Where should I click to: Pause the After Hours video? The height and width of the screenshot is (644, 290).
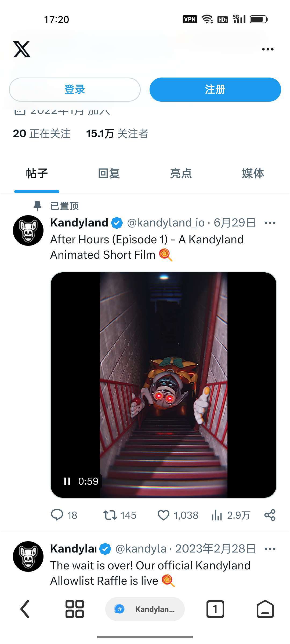point(67,481)
